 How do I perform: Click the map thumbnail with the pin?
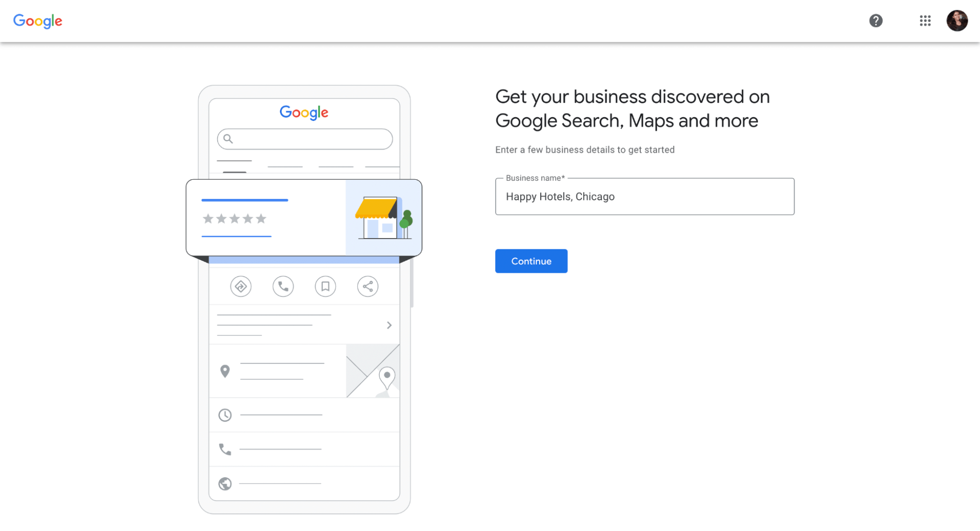tap(373, 371)
